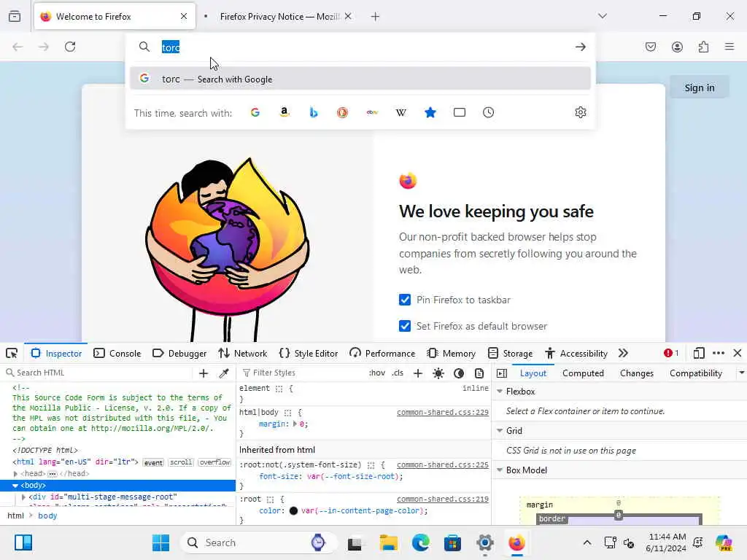
Task: Toggle print media simulation
Action: pos(479,373)
